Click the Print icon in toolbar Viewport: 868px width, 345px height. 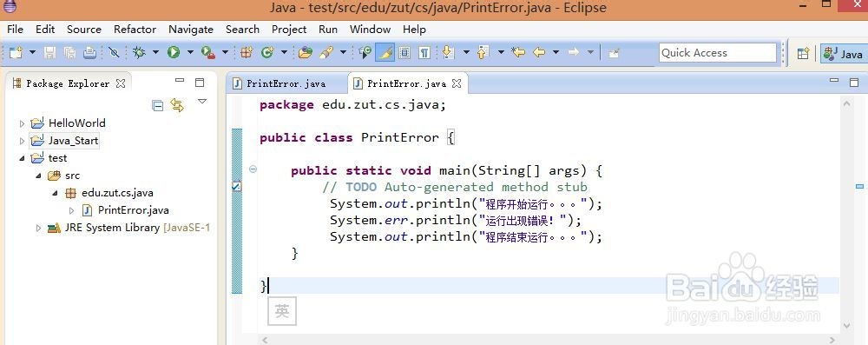[89, 53]
